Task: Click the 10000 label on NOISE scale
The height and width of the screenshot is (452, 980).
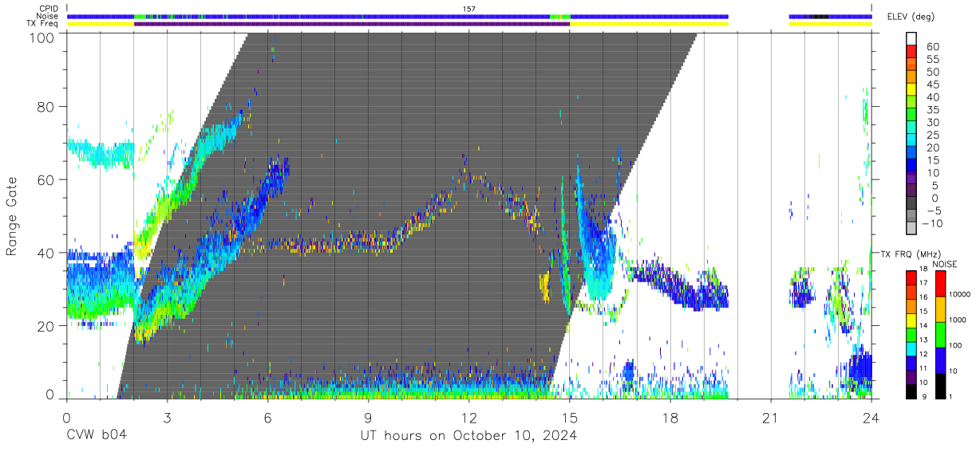Action: click(x=959, y=294)
